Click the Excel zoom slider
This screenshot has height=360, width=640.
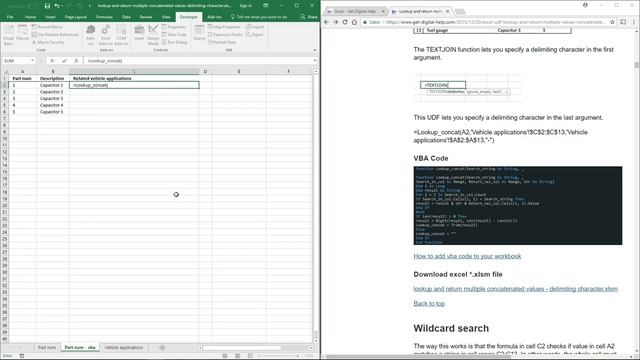[279, 356]
